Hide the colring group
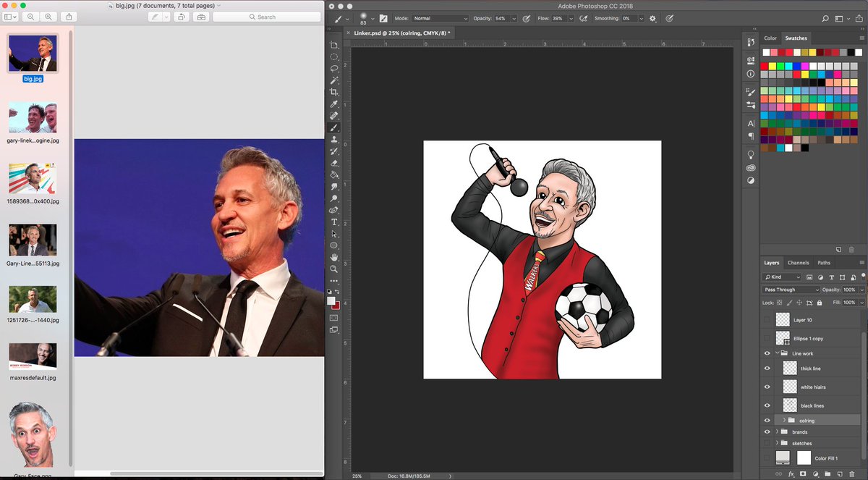The image size is (868, 480). 767,420
